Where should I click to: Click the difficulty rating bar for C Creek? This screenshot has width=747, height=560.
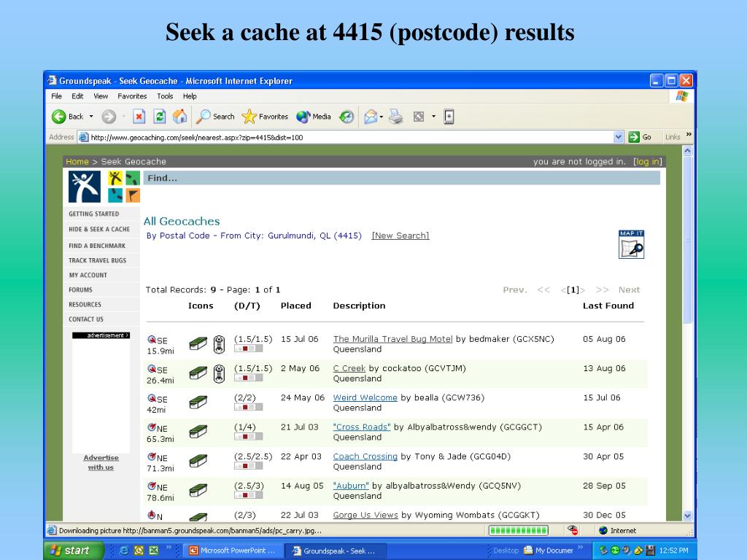pos(248,378)
